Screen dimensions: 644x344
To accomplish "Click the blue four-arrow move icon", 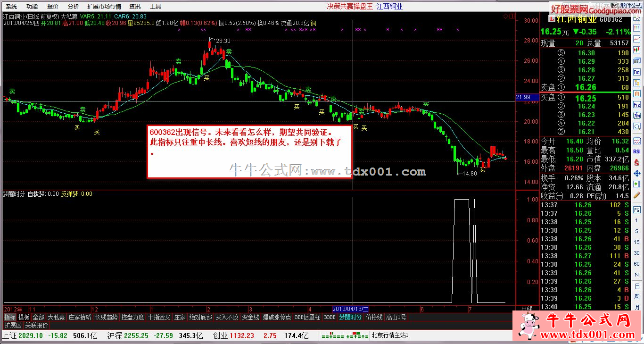I will pos(636,174).
